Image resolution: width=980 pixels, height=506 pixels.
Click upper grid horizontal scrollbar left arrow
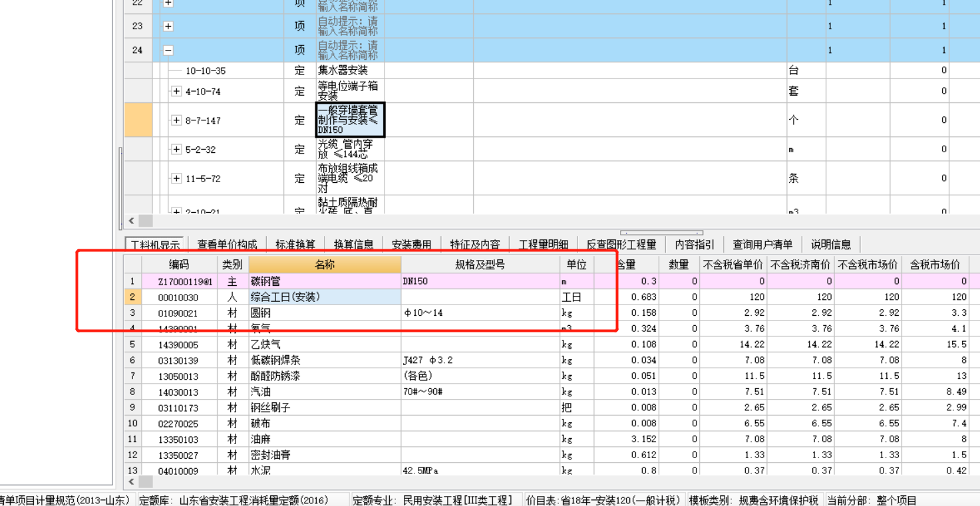point(132,221)
